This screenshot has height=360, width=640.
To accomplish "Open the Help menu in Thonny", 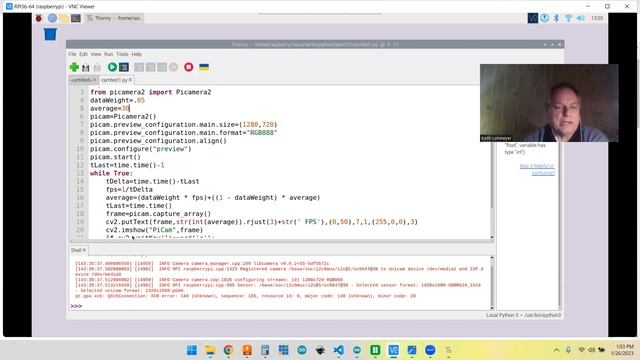I will 137,54.
